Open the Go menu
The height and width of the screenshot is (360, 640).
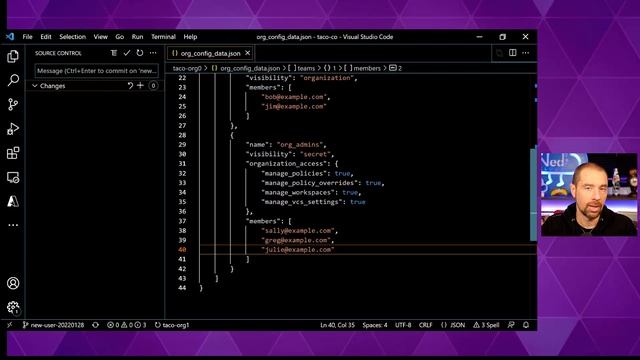click(x=120, y=37)
